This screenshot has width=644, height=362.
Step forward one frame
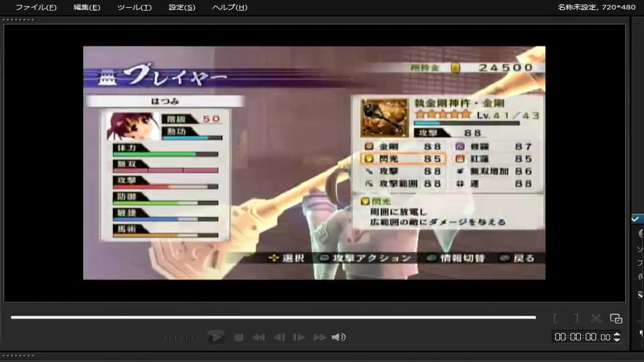pos(299,337)
